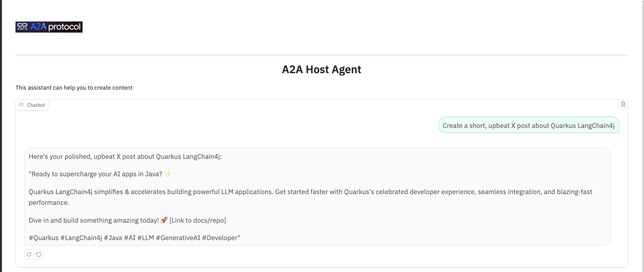Select the user message about Quarkus LangChain4j

point(529,126)
